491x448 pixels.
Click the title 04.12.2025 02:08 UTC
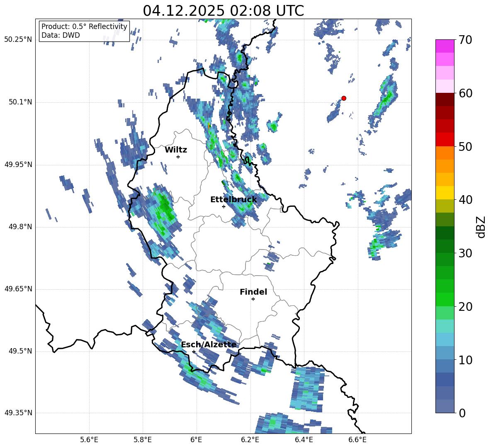coord(223,11)
